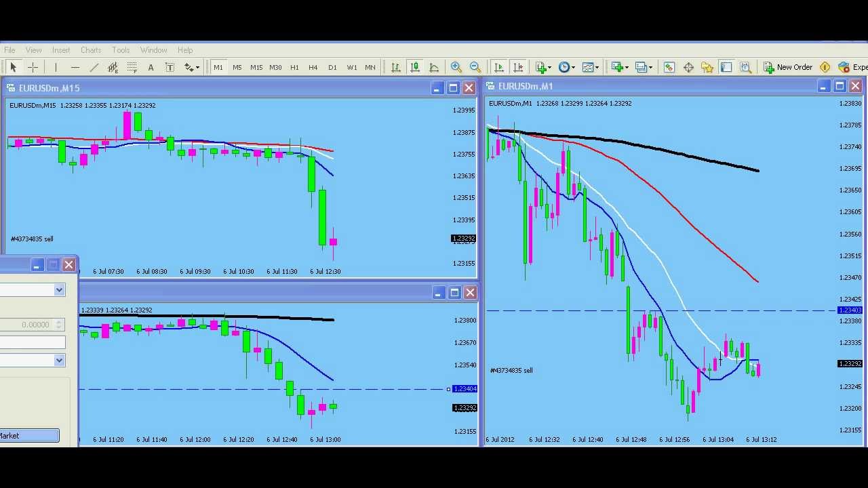Expand the lower combo box in order panel
Image resolution: width=868 pixels, height=488 pixels.
pos(59,361)
